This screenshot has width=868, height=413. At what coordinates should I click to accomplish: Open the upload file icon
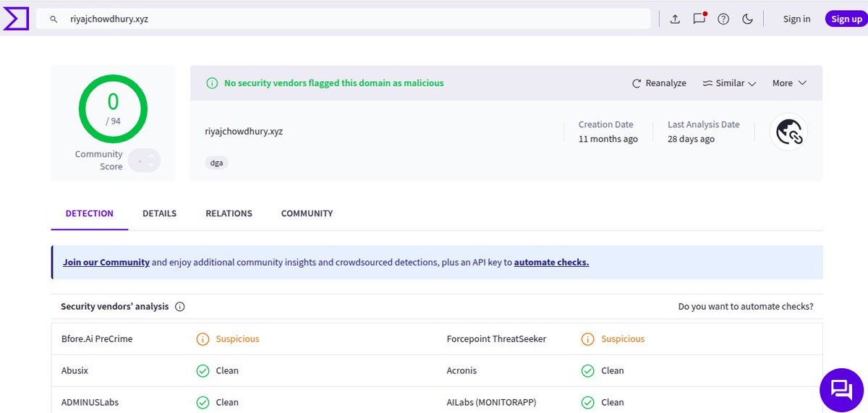(x=675, y=20)
